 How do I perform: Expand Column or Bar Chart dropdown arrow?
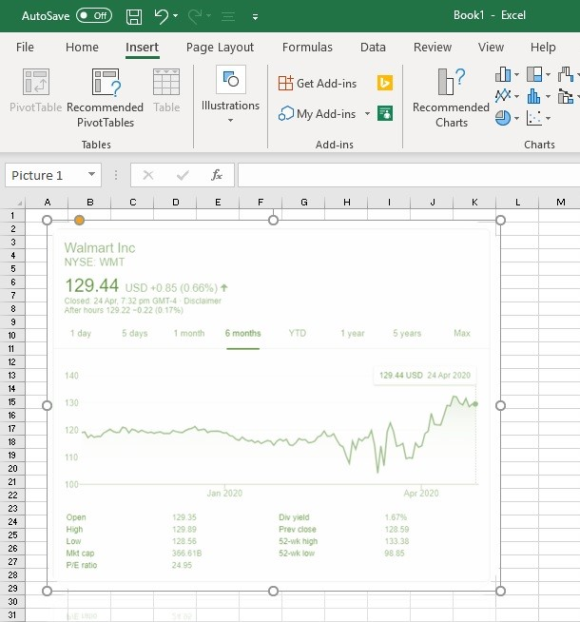(517, 75)
